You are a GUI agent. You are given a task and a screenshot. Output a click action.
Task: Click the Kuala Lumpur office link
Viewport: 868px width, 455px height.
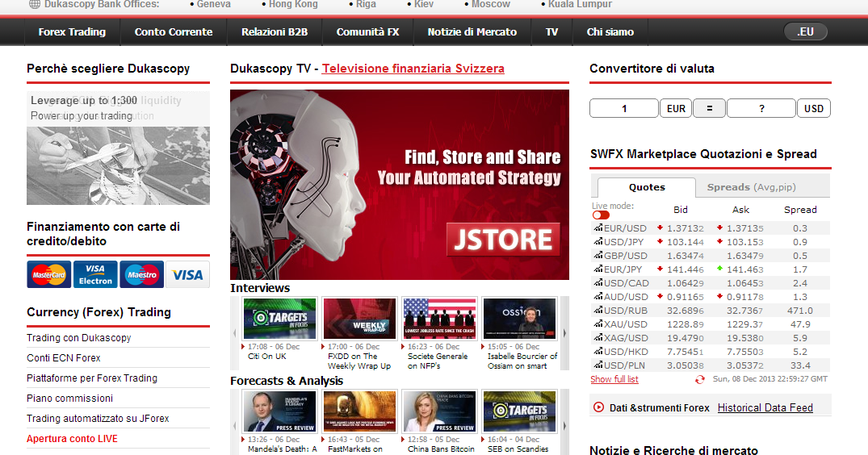(x=580, y=4)
